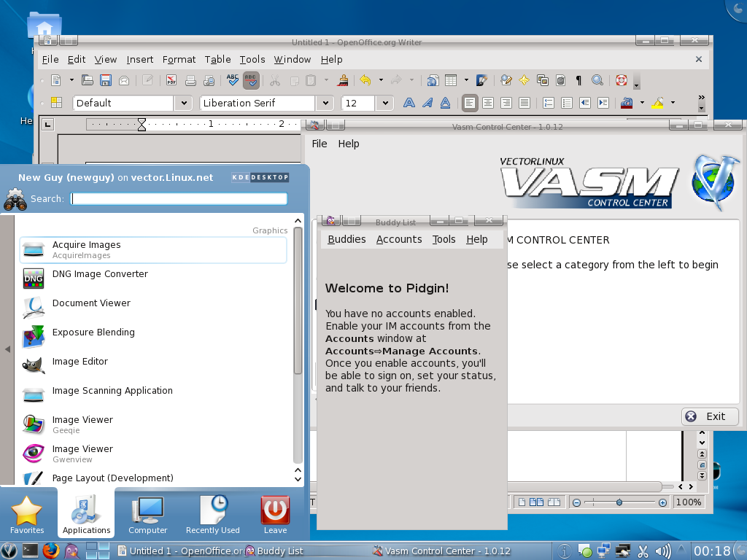Toggle Justified paragraph alignment
747x560 pixels.
pyautogui.click(x=523, y=103)
